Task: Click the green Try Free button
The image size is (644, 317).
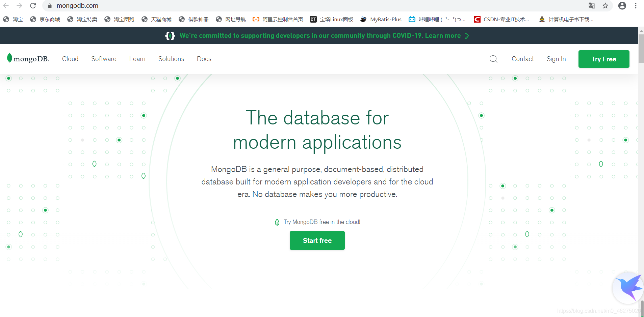Action: click(x=604, y=59)
